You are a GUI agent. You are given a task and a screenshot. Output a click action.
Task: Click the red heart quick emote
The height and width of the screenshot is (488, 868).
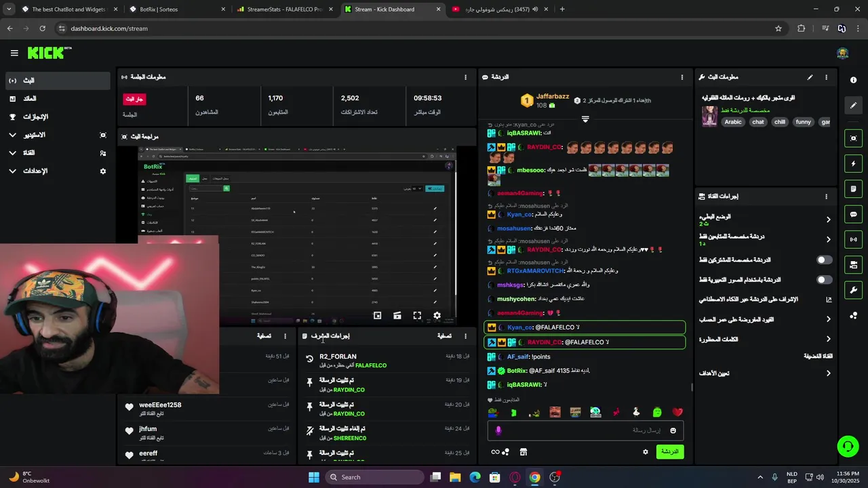coord(677,412)
